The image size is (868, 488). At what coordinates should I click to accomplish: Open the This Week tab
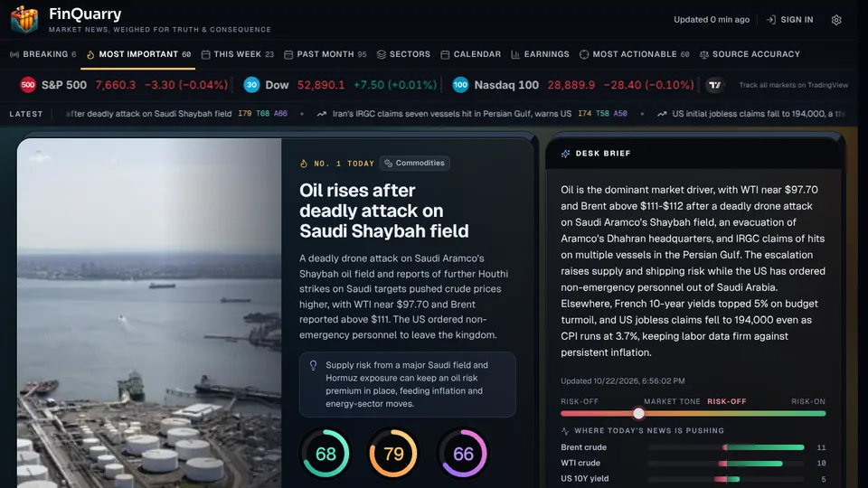coord(238,54)
